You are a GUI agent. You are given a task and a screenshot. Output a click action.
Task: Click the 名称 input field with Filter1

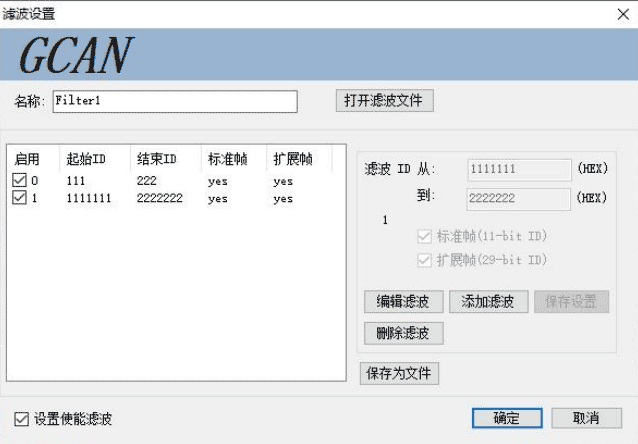coord(174,102)
